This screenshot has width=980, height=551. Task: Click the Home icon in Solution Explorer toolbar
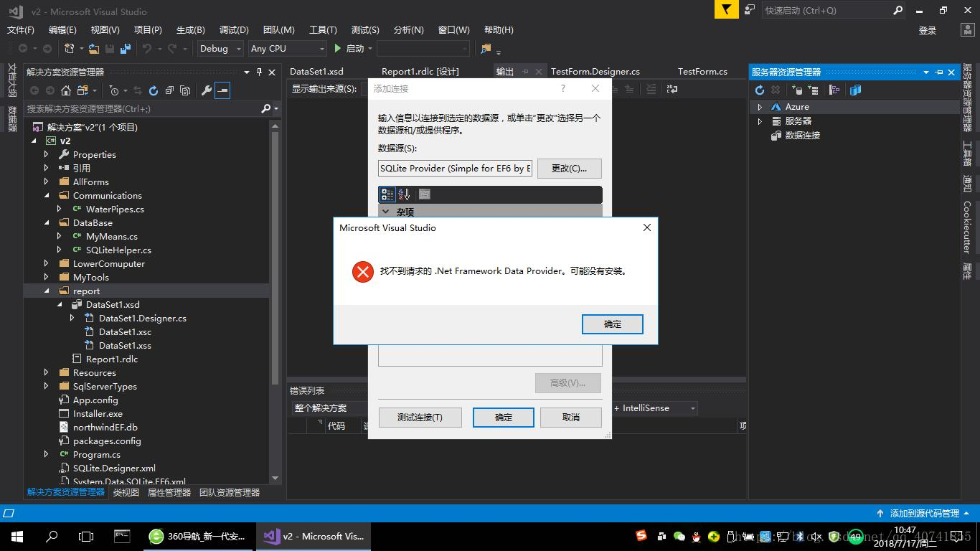click(65, 90)
